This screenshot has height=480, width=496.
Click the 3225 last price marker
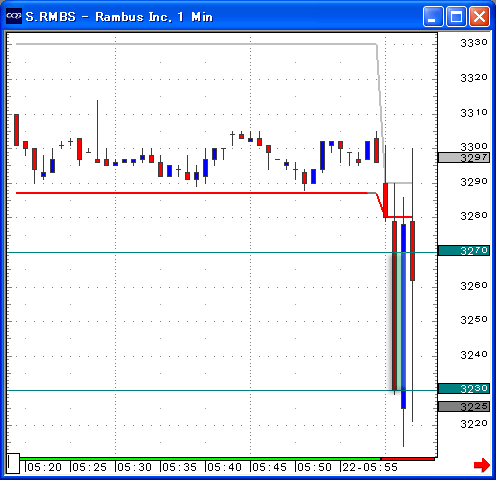click(464, 406)
